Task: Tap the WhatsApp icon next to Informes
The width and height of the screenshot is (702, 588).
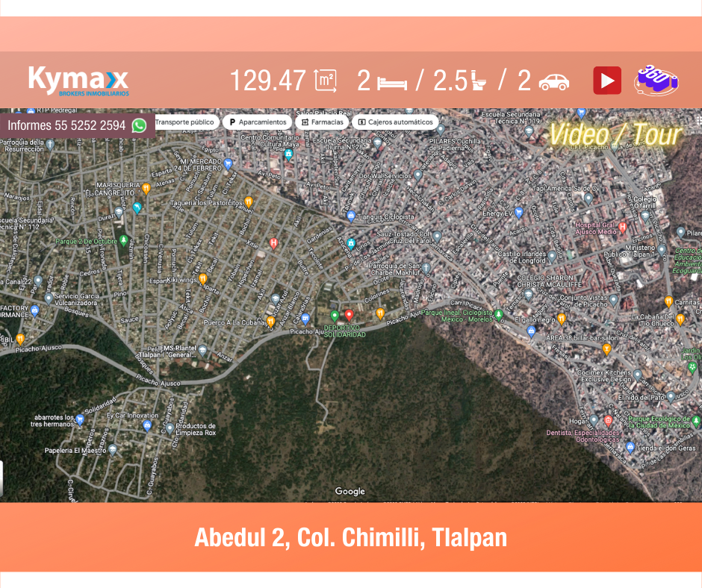Action: [x=139, y=126]
